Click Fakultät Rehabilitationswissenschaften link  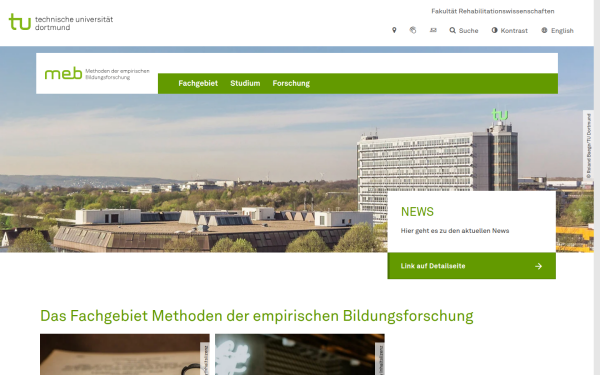[x=493, y=11]
